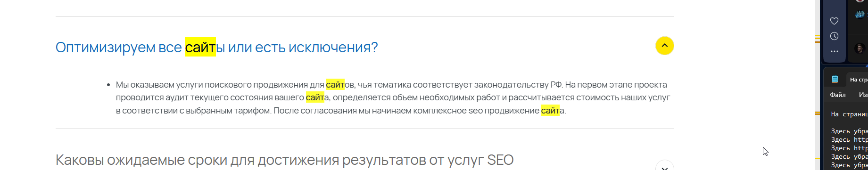
Task: Open the clock history icon in sidebar
Action: click(x=834, y=36)
